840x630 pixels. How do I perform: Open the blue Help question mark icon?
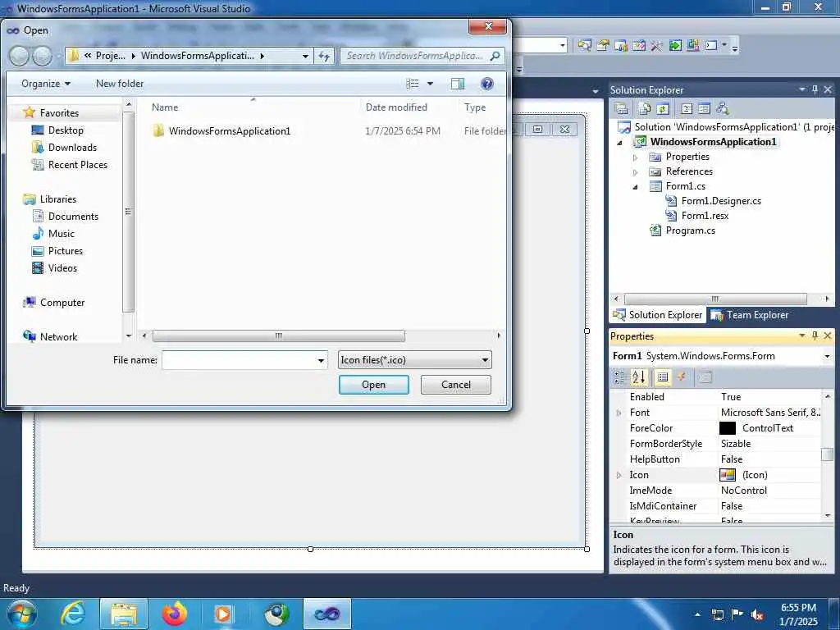point(487,84)
